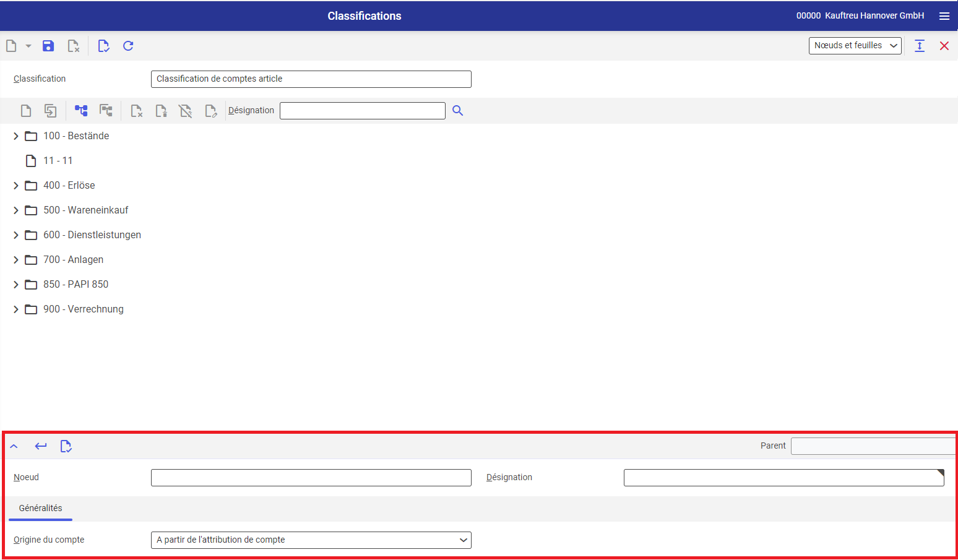Click the validate document icon in main toolbar
This screenshot has width=958, height=560.
(103, 46)
